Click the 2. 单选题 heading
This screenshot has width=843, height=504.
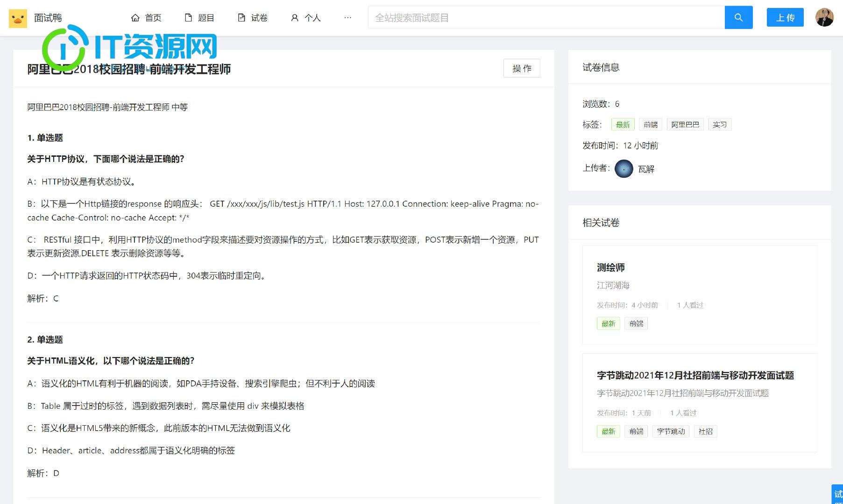pos(45,340)
